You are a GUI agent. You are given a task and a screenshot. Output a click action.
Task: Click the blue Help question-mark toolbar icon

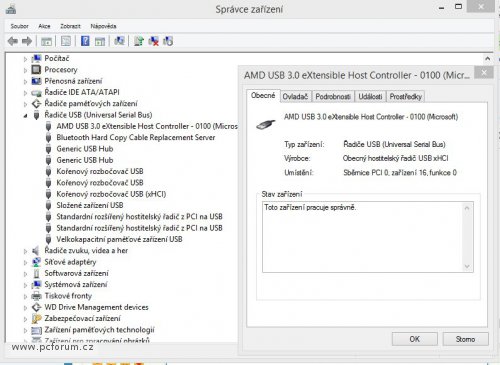tap(85, 41)
